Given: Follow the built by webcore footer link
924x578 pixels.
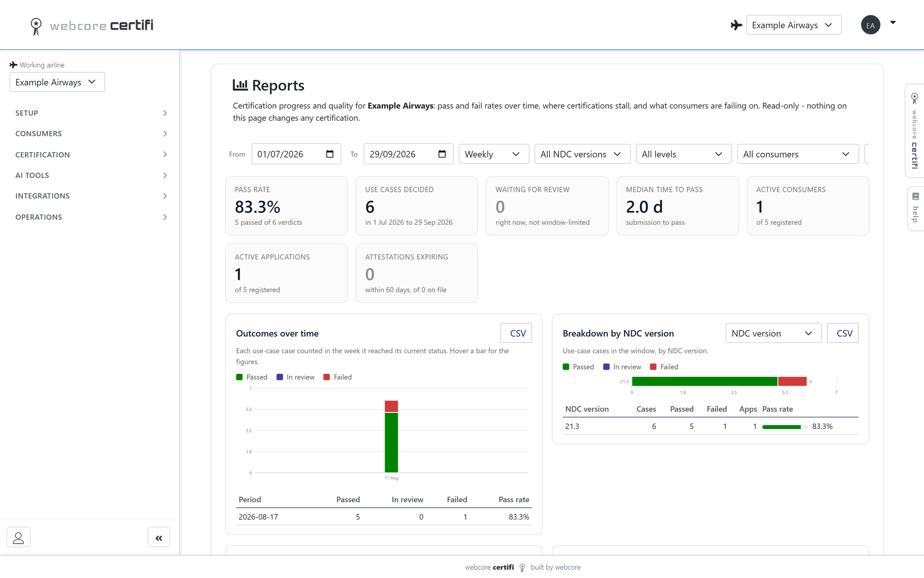Looking at the screenshot, I should pos(556,567).
